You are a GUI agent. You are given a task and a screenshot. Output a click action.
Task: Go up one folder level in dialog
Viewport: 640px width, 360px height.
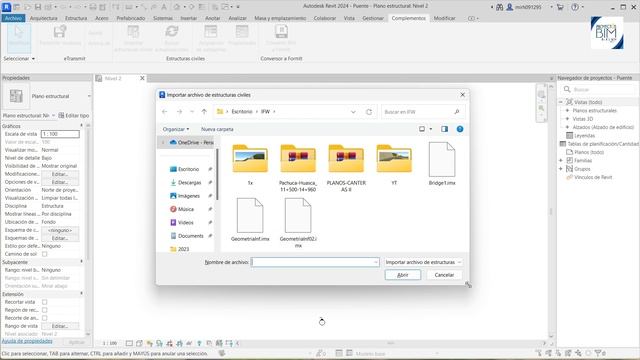pos(204,111)
